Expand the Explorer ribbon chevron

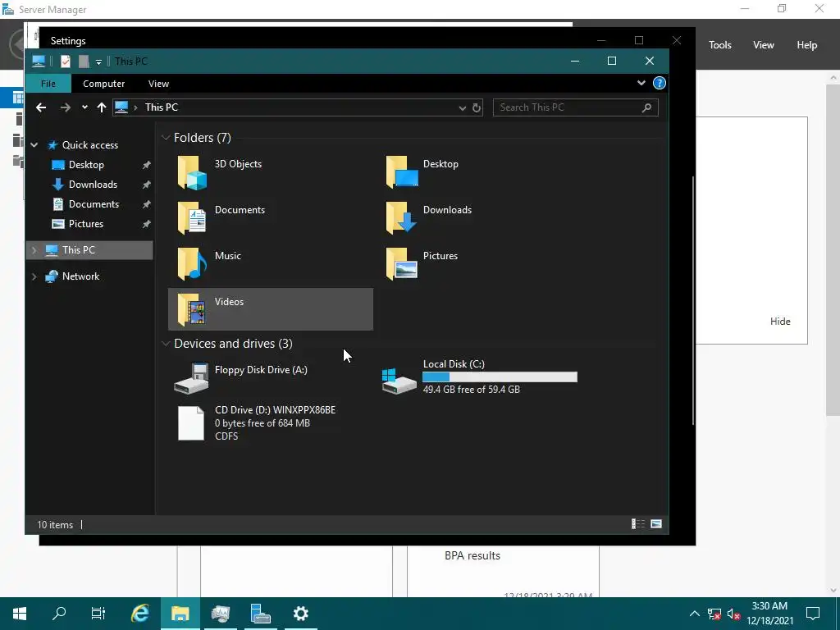click(641, 83)
